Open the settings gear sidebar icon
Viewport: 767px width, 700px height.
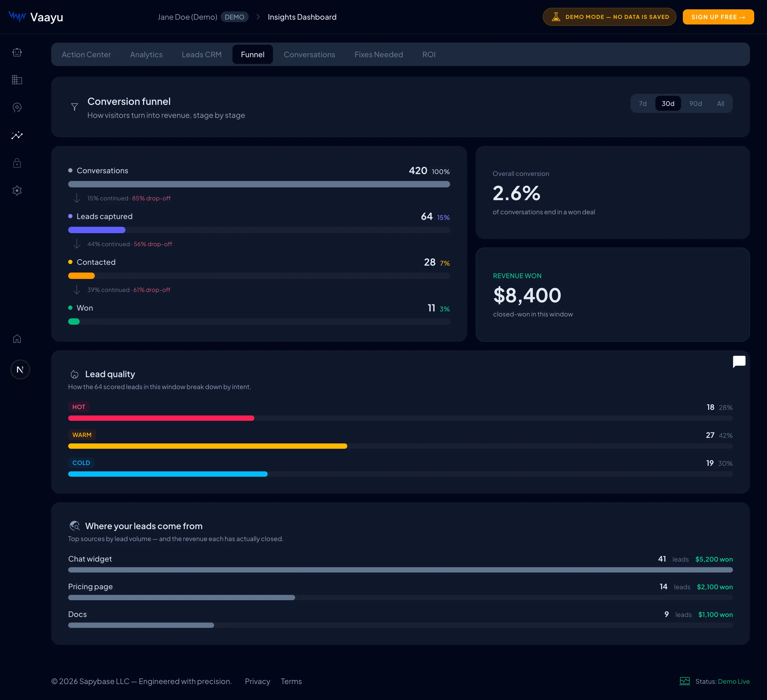tap(17, 191)
